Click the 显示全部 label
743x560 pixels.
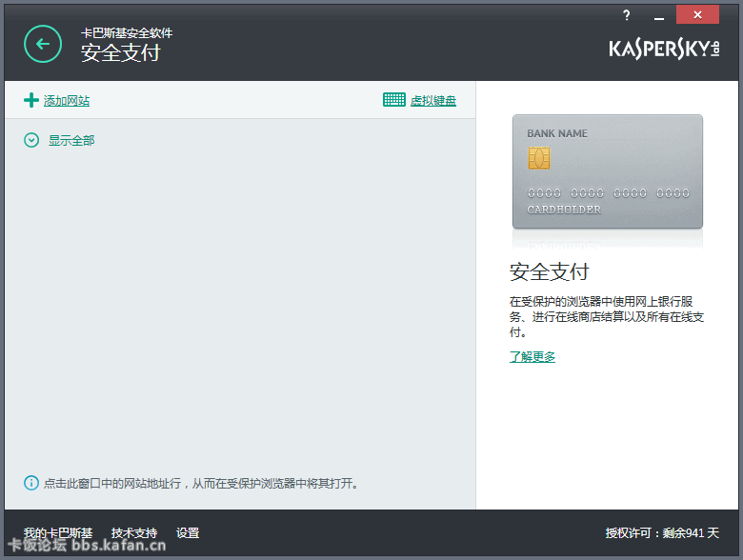click(x=71, y=140)
